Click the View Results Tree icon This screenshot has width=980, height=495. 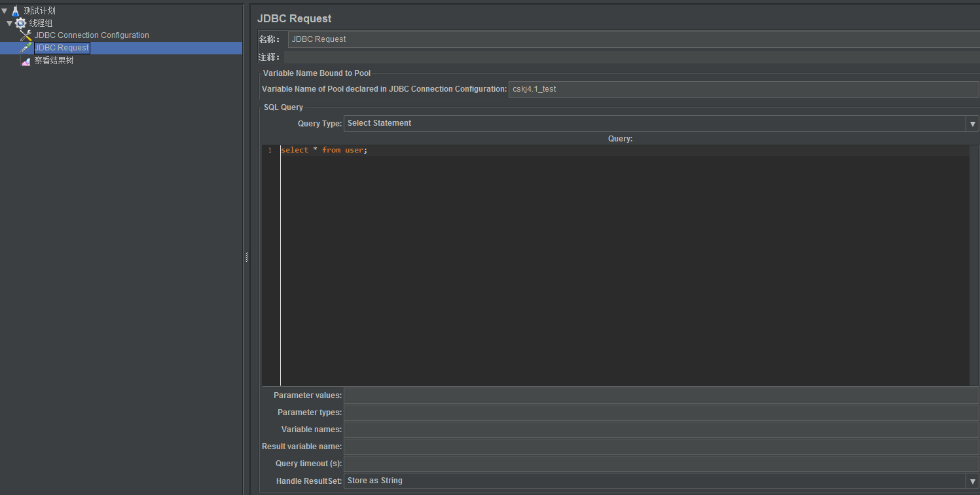(x=26, y=61)
